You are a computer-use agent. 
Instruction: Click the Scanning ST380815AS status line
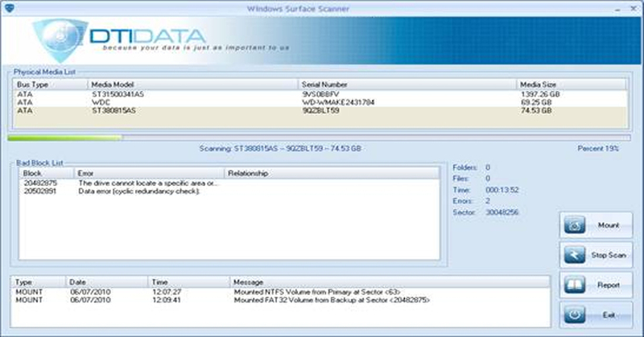280,149
